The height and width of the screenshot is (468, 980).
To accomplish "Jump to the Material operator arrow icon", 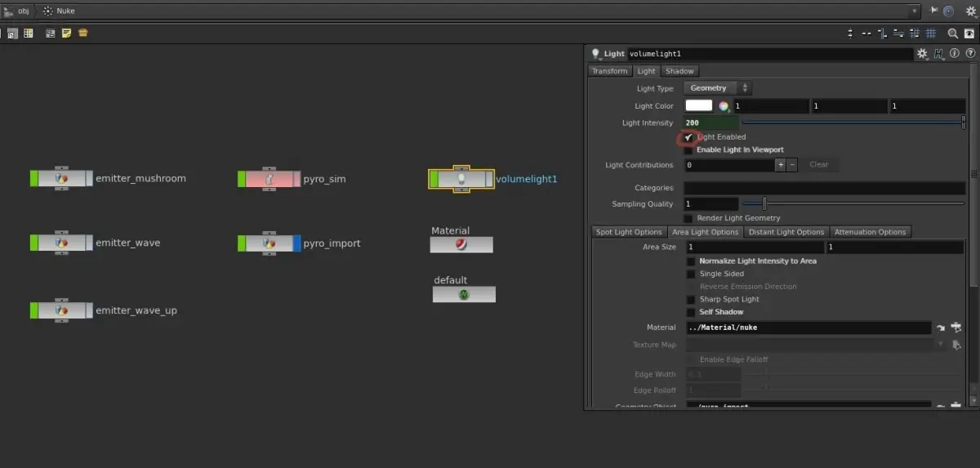I will pyautogui.click(x=941, y=328).
